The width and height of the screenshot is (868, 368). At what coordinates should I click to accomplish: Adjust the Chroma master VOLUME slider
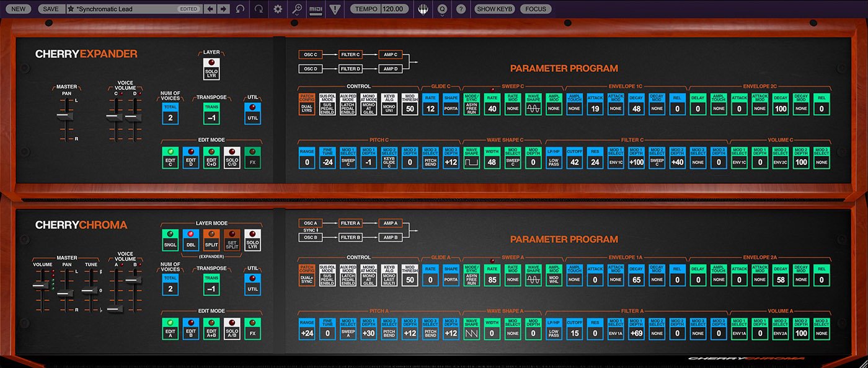click(x=40, y=284)
